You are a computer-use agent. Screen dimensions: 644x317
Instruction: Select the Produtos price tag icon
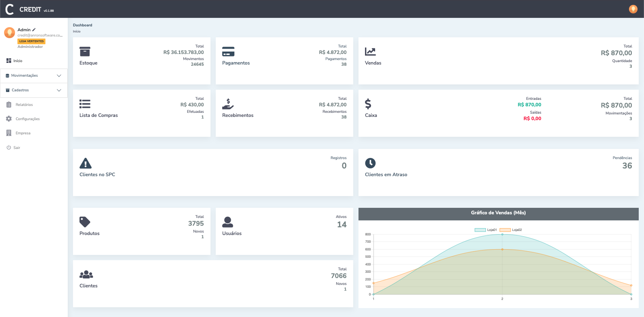(85, 222)
